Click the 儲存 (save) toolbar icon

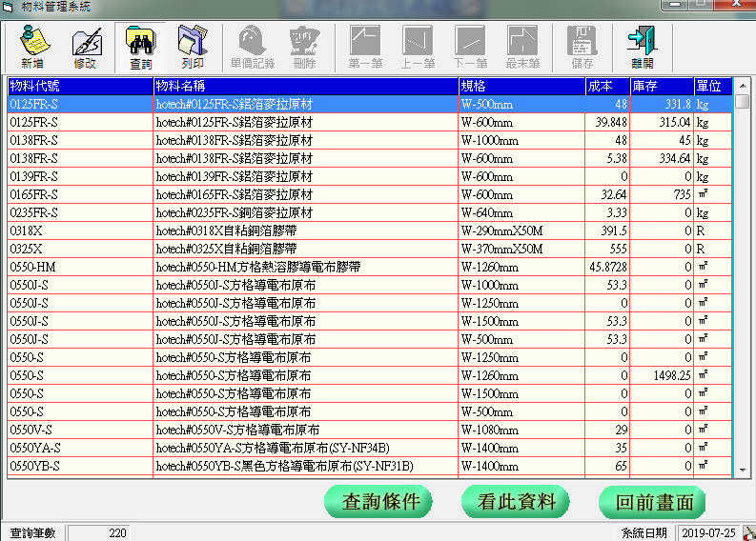(x=582, y=48)
